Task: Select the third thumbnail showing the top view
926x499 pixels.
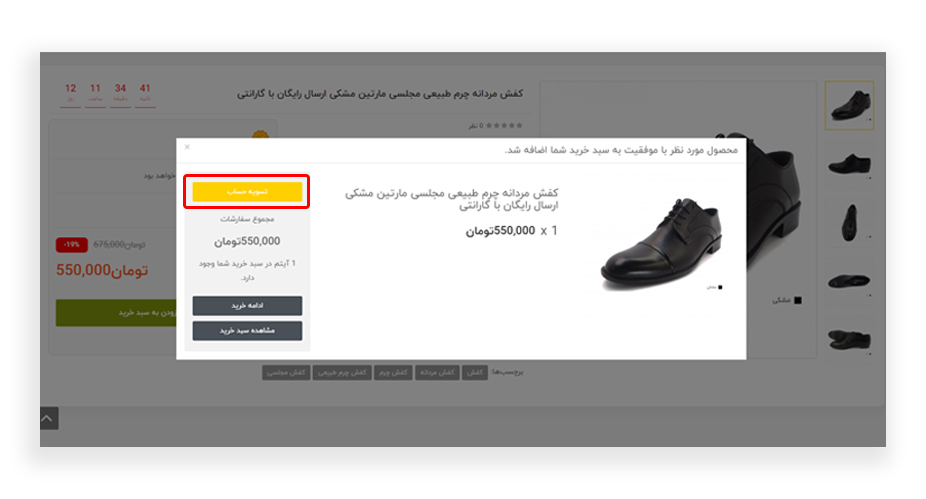Action: pyautogui.click(x=849, y=222)
